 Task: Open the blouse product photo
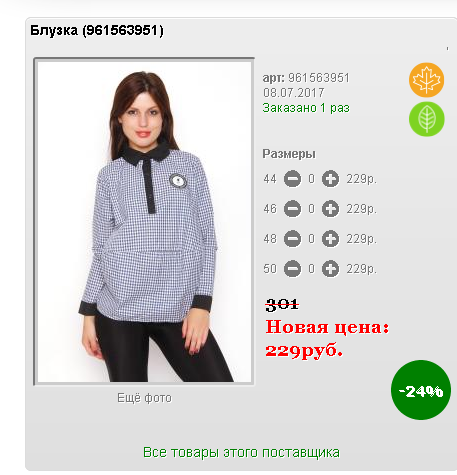144,222
